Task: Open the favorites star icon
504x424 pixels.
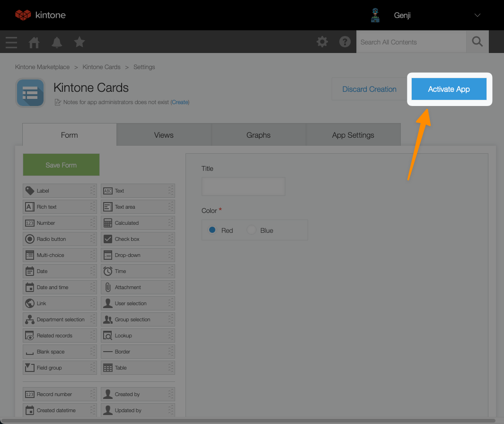Action: pos(80,42)
